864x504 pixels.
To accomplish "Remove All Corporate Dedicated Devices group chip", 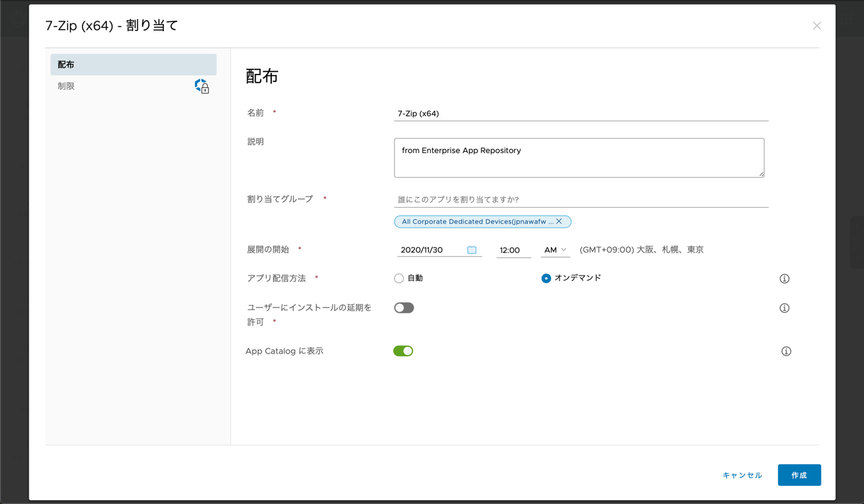I will coord(559,221).
